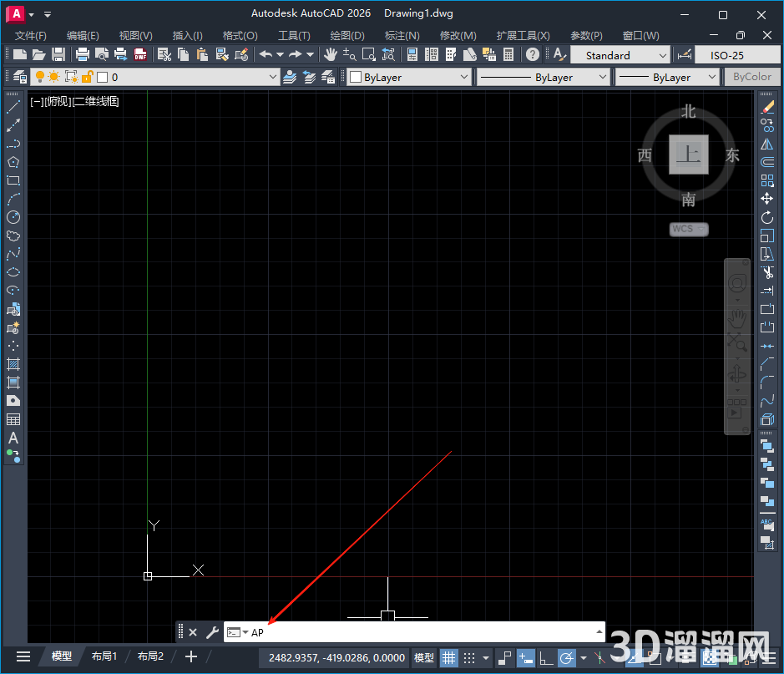This screenshot has width=784, height=674.
Task: Select the Pan hand tool
Action: pos(331,54)
